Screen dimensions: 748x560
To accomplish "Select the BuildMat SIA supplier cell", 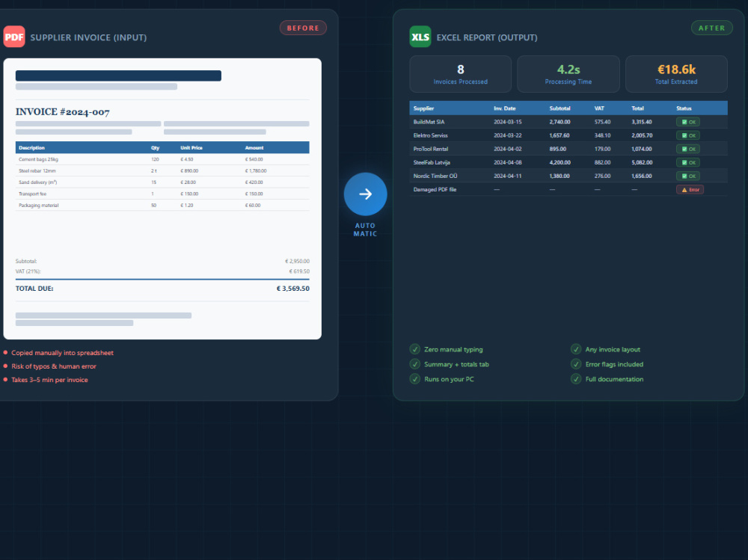I will click(429, 122).
